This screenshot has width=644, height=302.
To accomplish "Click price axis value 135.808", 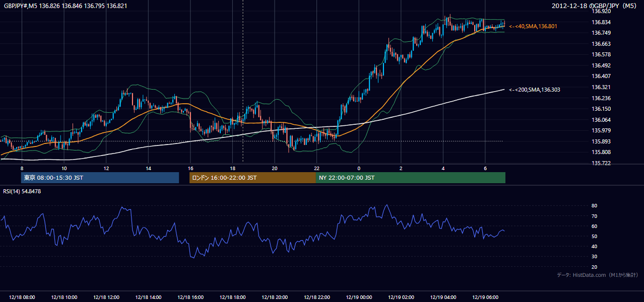I will tap(601, 152).
